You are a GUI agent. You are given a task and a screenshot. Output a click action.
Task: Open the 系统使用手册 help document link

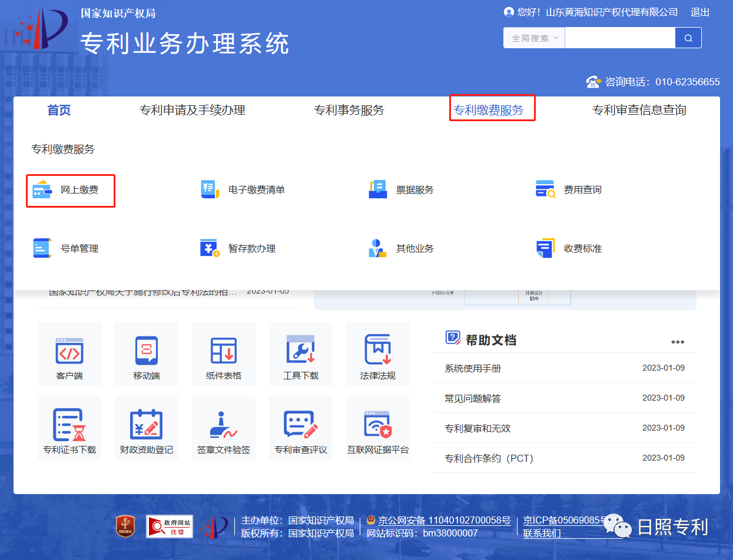tap(473, 368)
